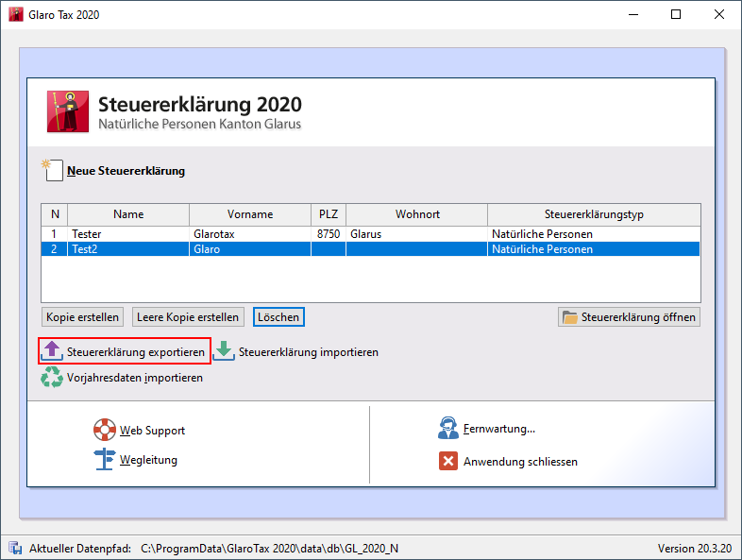The height and width of the screenshot is (560, 742).
Task: Sort by the Name column header
Action: 128,214
